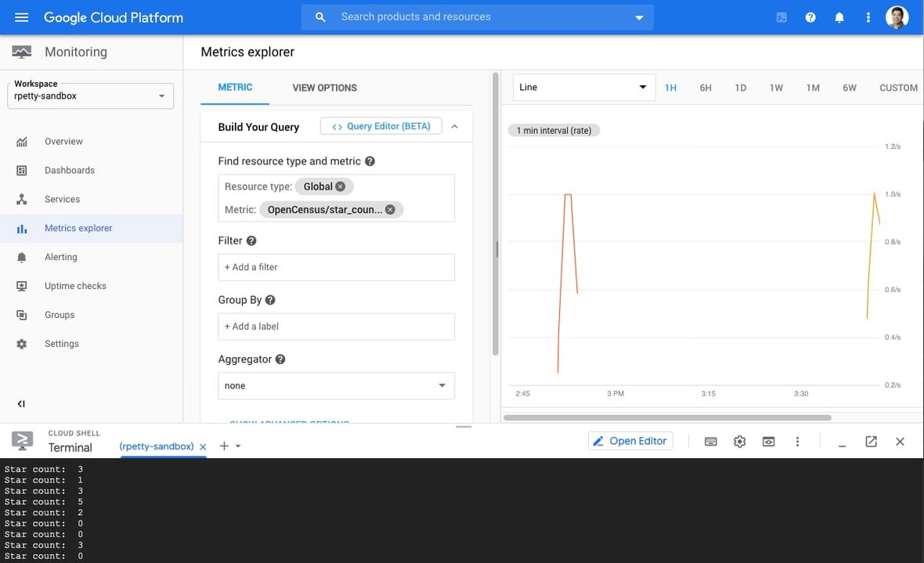The height and width of the screenshot is (563, 924).
Task: Click the Settings gear in sidebar
Action: tap(22, 344)
